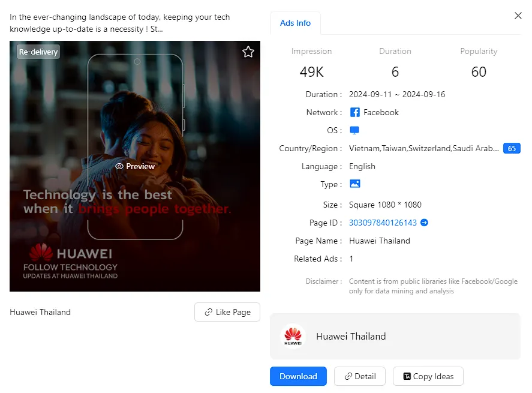Open Page ID 303097840126143 link

click(383, 223)
